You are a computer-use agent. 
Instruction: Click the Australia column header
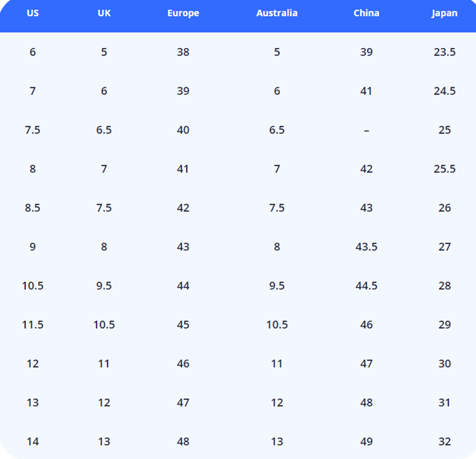pos(277,13)
